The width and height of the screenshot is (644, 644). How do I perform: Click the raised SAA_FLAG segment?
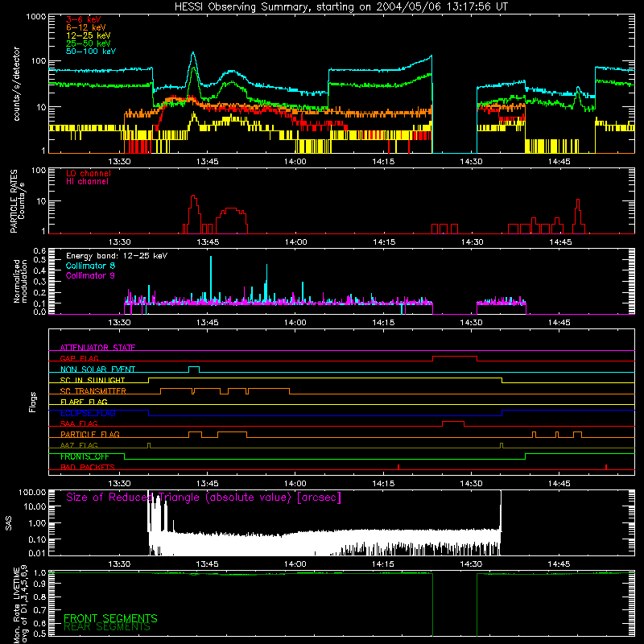[453, 422]
